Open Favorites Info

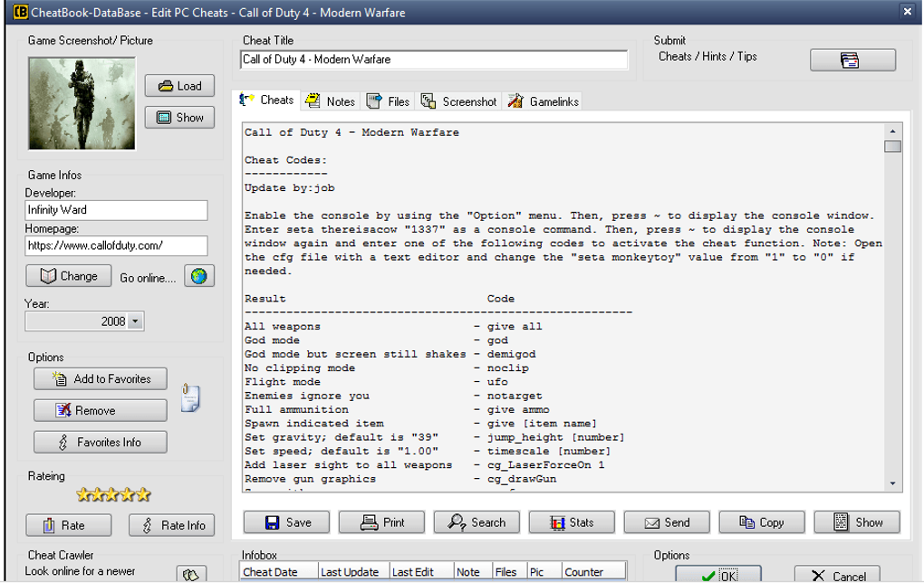point(101,443)
